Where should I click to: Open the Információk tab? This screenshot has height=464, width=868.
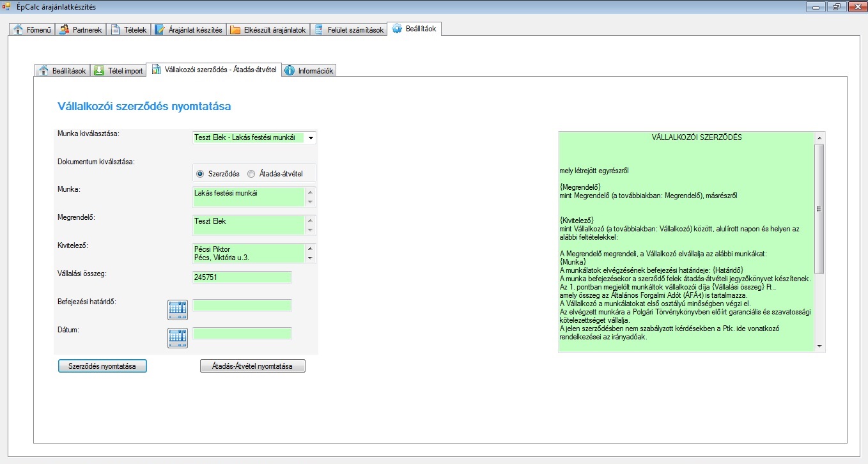(x=309, y=70)
